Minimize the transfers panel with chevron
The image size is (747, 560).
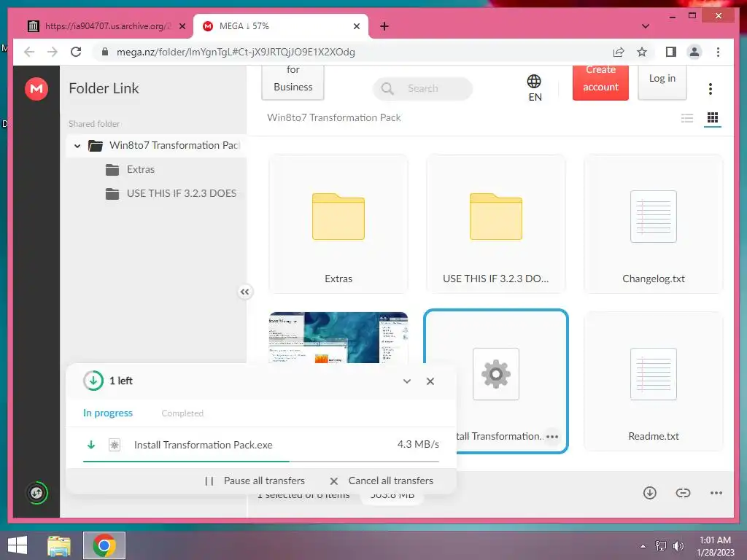407,381
